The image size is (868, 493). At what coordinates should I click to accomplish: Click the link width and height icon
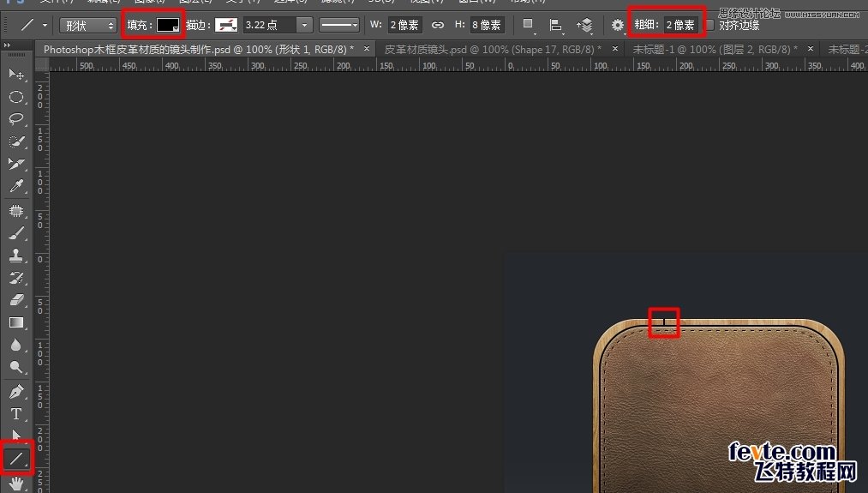(x=437, y=25)
